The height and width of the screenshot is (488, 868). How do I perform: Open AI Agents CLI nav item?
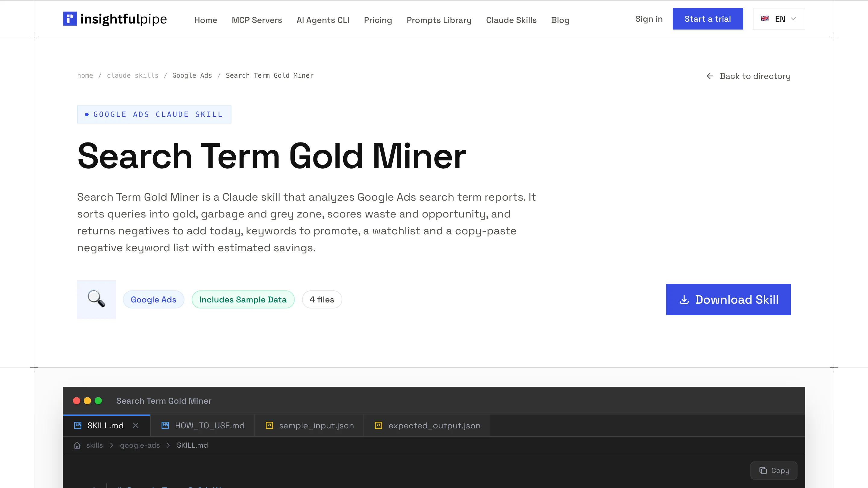point(323,20)
